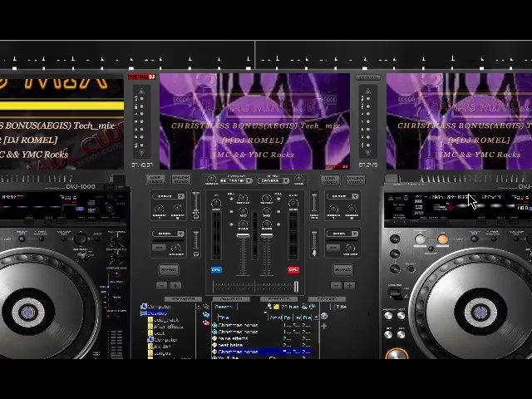Click the left channel volume fader

tap(243, 235)
